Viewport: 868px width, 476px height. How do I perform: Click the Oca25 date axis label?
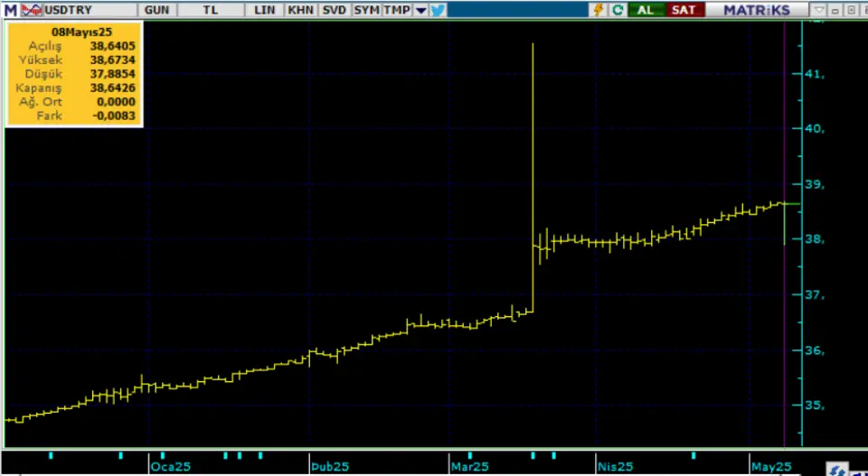[171, 467]
